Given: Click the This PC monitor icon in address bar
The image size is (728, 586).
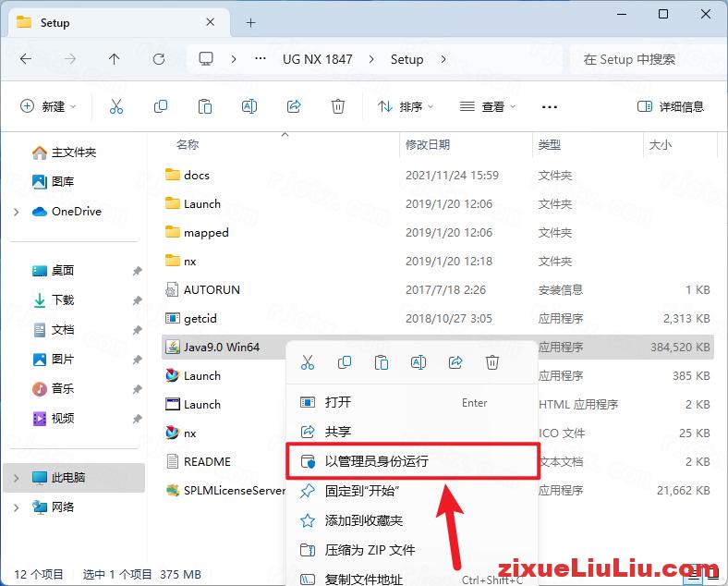Looking at the screenshot, I should pos(206,59).
